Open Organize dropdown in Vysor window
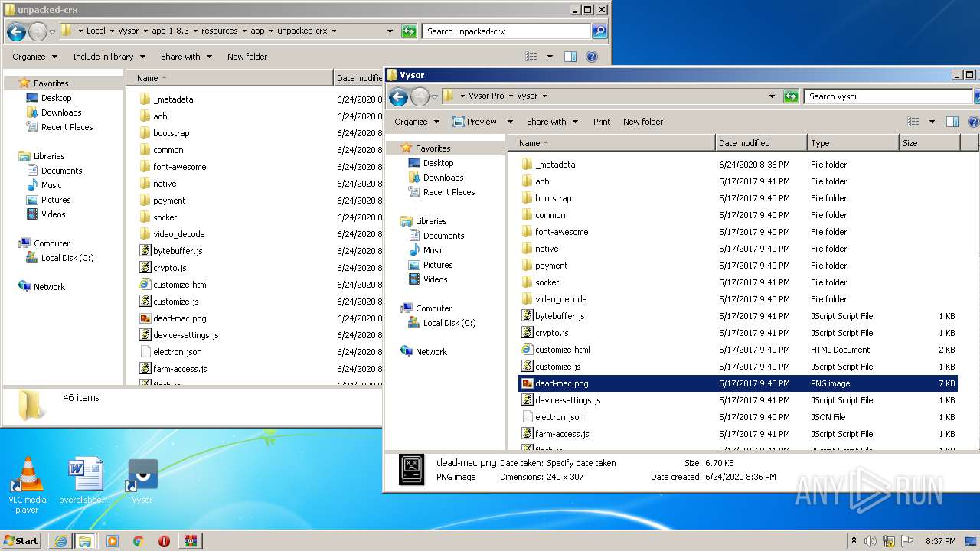 [x=416, y=122]
